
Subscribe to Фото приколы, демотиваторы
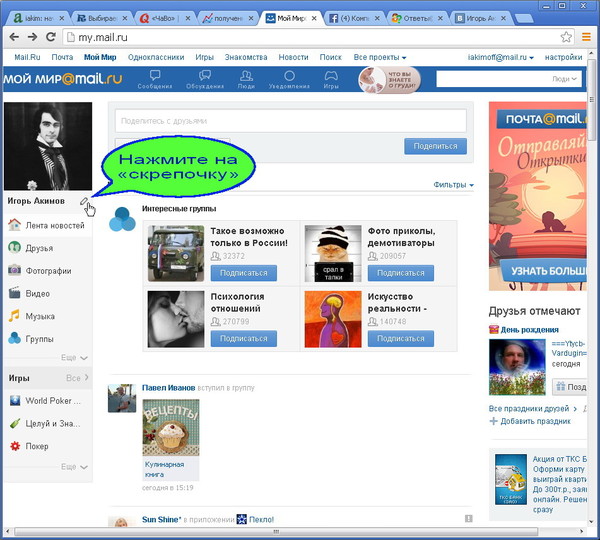click(401, 273)
